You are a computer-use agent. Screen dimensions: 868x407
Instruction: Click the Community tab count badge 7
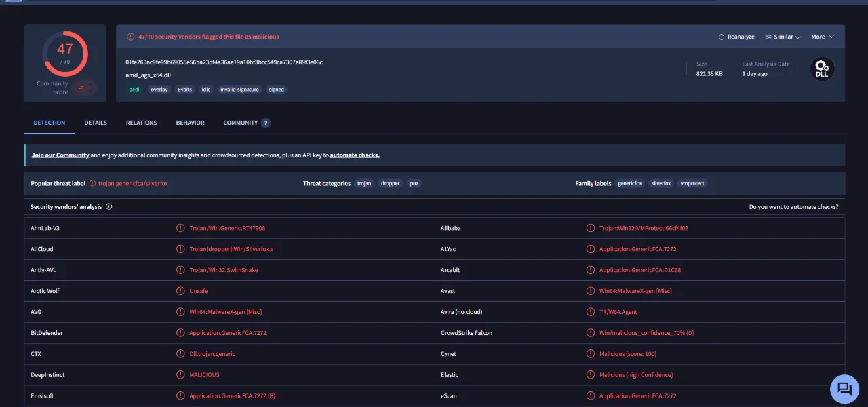click(x=266, y=123)
